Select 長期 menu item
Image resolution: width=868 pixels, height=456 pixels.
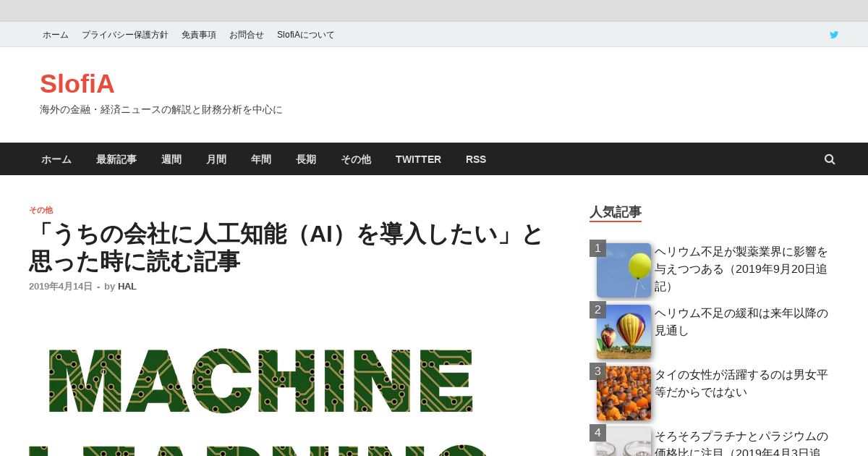(306, 159)
